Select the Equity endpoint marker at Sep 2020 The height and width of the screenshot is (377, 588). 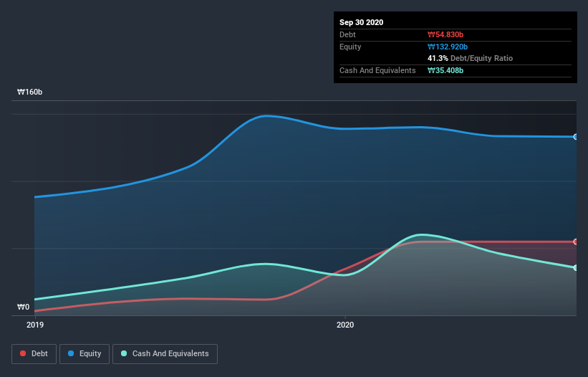[x=576, y=137]
